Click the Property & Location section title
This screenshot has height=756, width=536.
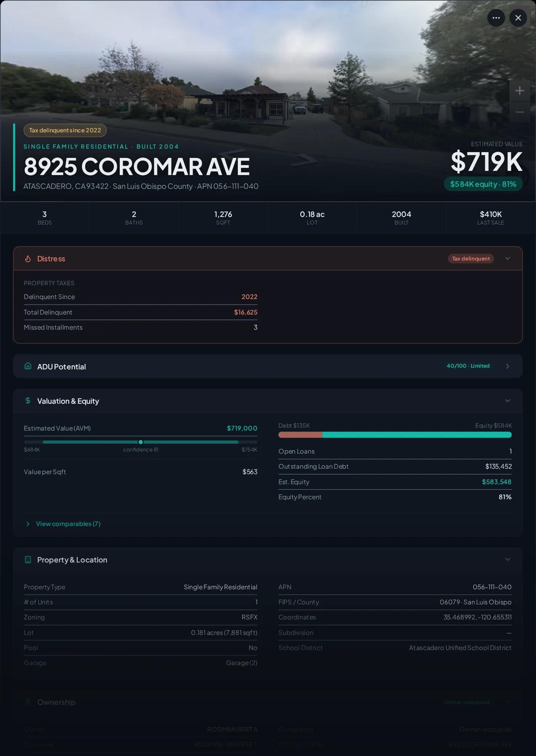(x=72, y=560)
